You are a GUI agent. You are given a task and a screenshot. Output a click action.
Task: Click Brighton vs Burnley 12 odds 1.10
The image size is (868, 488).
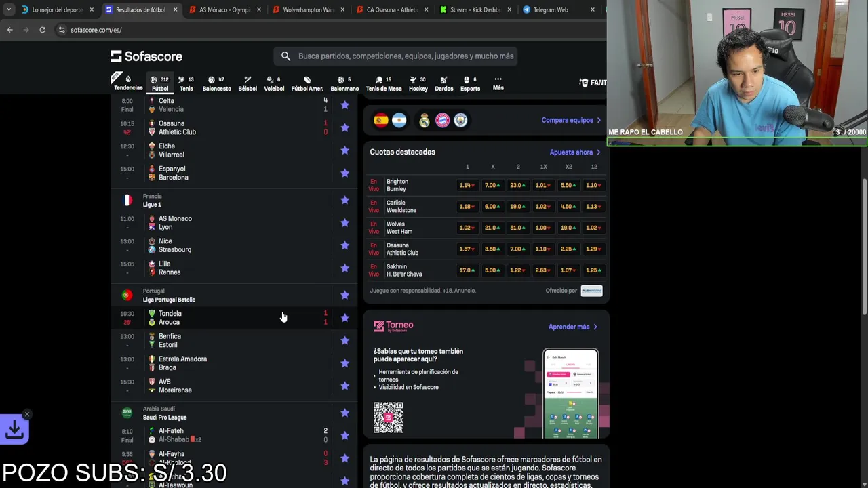593,185
